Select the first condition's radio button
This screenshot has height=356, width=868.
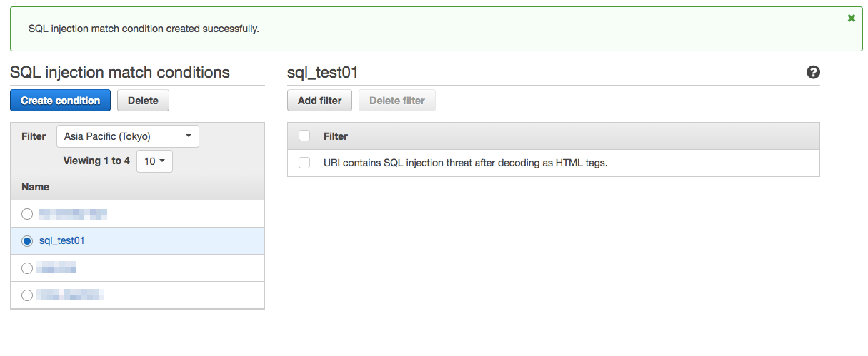point(27,214)
